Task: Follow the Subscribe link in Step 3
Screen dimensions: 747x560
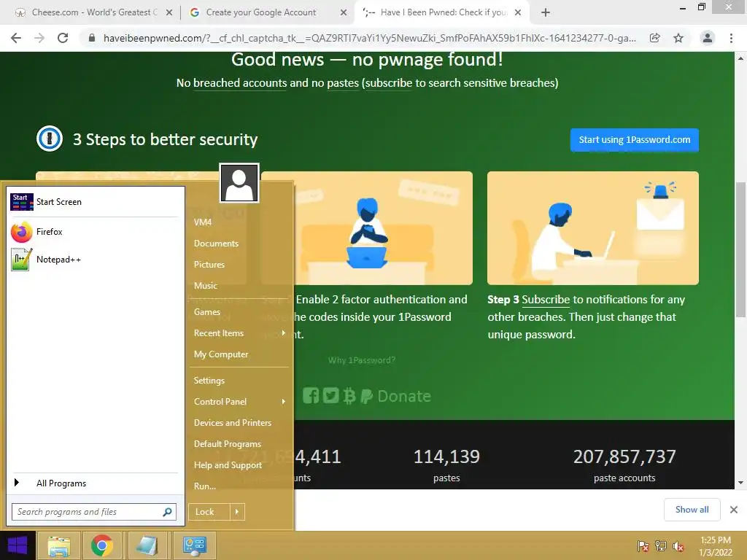Action: [546, 300]
